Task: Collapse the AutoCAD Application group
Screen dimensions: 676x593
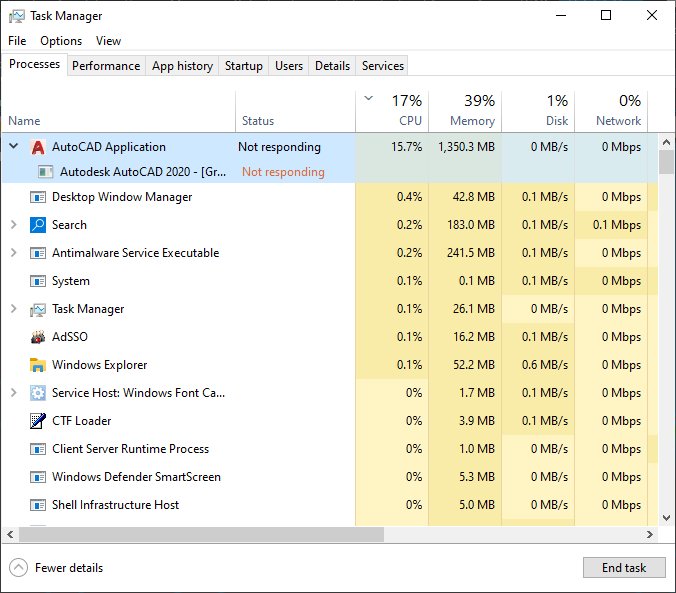Action: click(14, 146)
